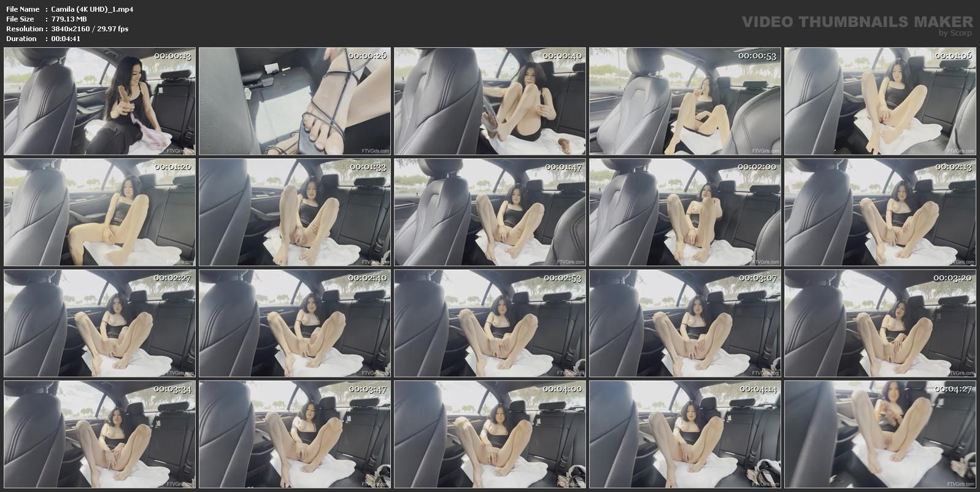Click the thumbnail at 00:00:53
Screen dimensions: 980x492
click(x=685, y=101)
